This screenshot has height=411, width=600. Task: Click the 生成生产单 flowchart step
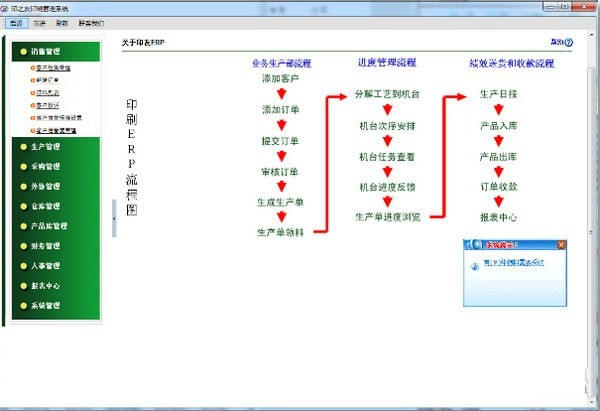pos(280,202)
